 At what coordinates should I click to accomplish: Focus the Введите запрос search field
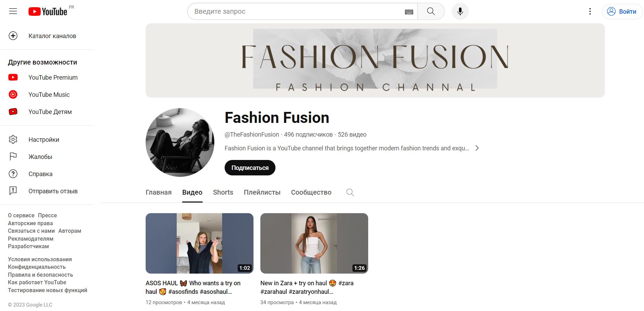coord(295,12)
